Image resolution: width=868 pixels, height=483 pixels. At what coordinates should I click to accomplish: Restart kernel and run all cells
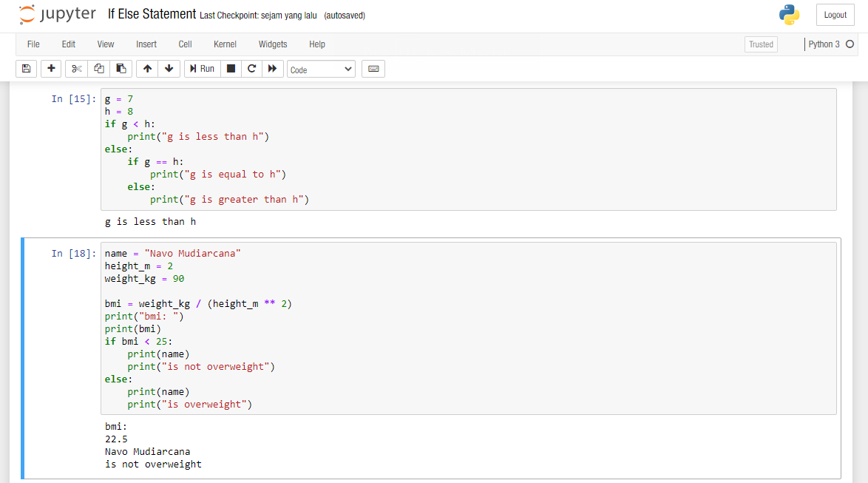tap(271, 68)
